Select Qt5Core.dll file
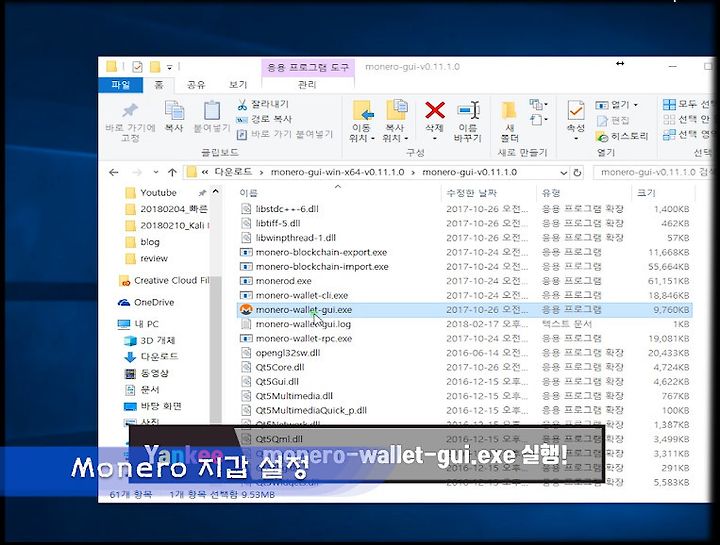 coord(280,367)
